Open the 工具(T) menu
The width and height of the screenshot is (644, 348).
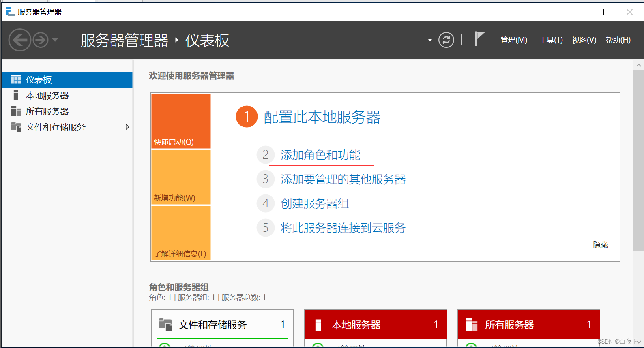tap(551, 40)
